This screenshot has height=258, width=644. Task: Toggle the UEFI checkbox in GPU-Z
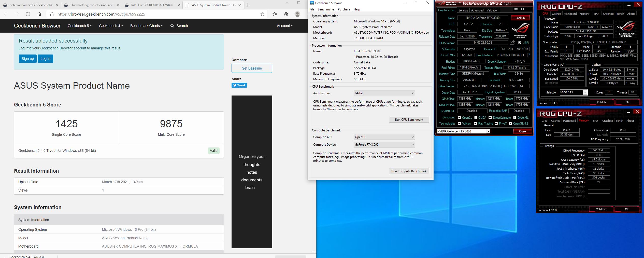tap(520, 43)
